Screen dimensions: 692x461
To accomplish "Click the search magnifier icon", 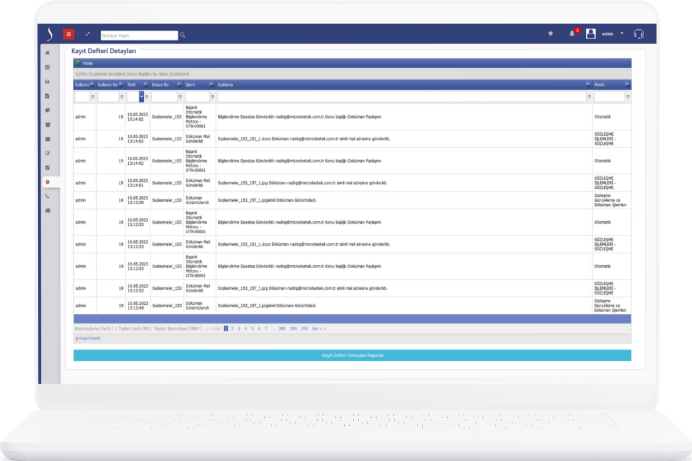I will pos(182,35).
